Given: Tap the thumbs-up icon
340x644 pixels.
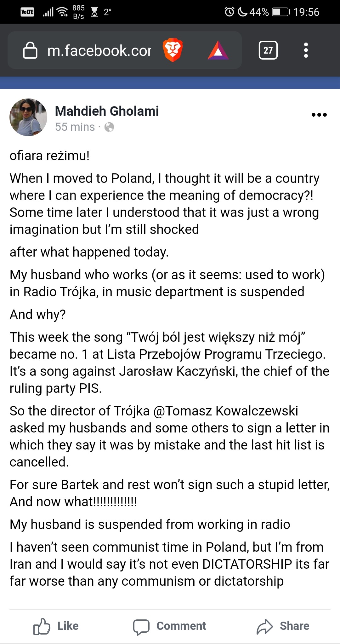Looking at the screenshot, I should 42,626.
